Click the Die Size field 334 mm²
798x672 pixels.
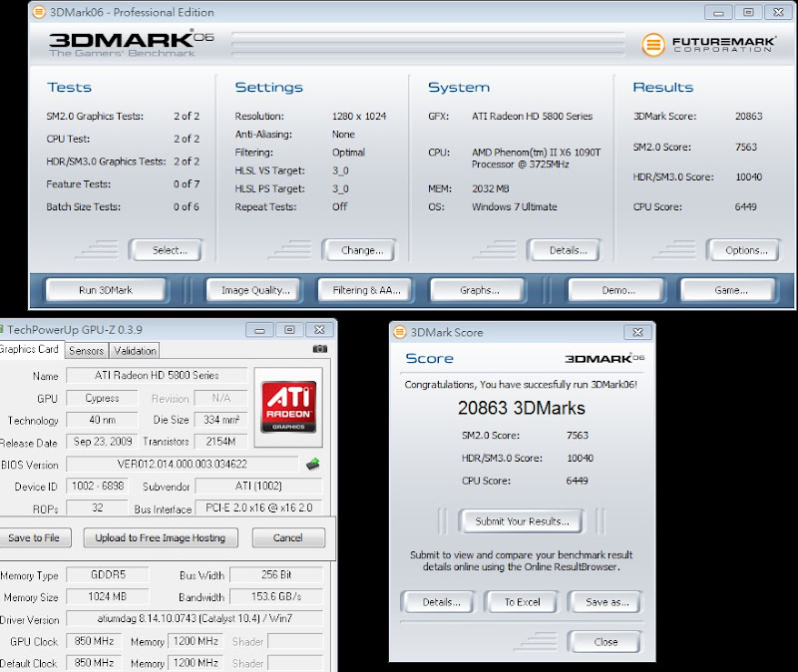pyautogui.click(x=221, y=420)
